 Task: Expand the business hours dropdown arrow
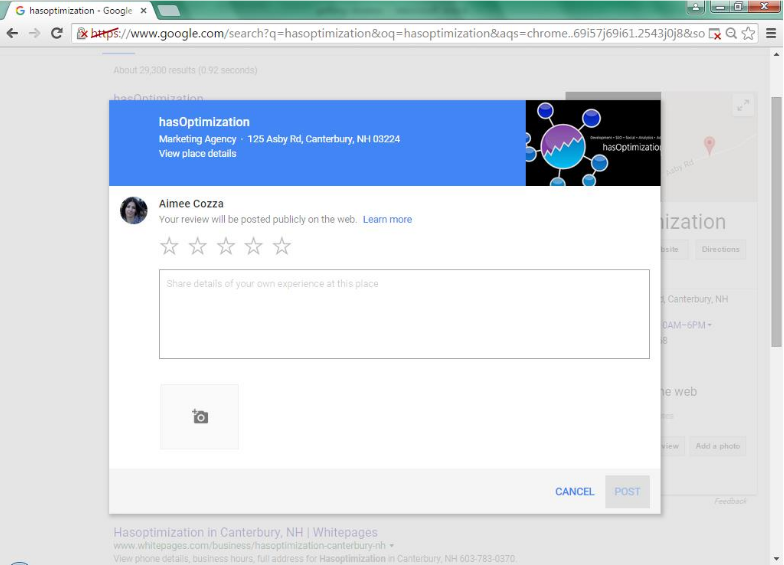coord(709,326)
